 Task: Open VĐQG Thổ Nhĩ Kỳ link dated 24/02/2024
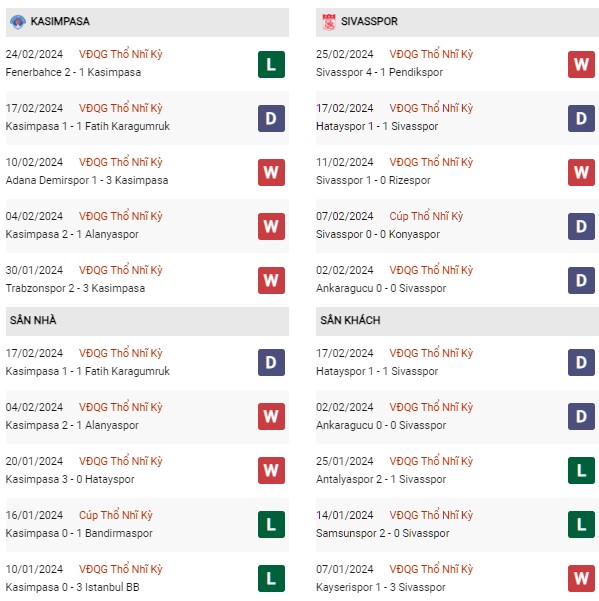coord(121,54)
